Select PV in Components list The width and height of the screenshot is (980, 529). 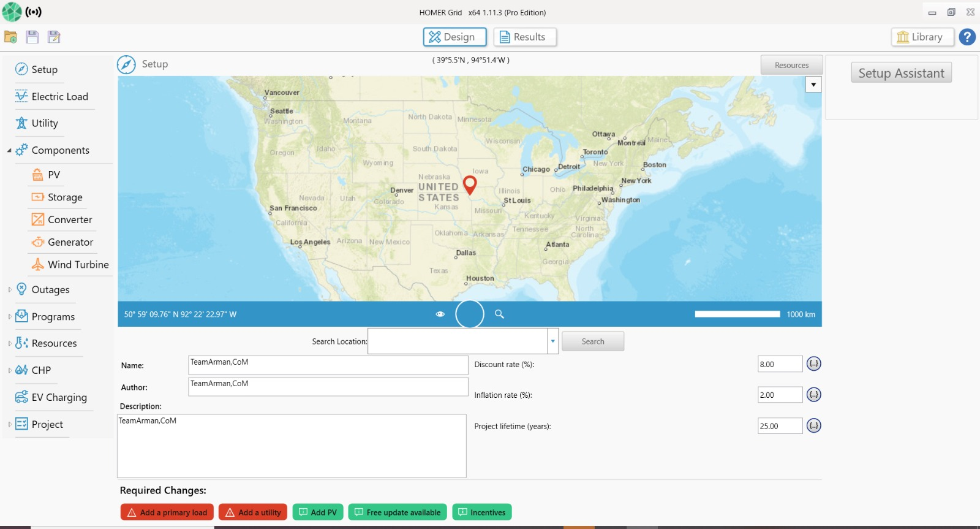coord(54,175)
